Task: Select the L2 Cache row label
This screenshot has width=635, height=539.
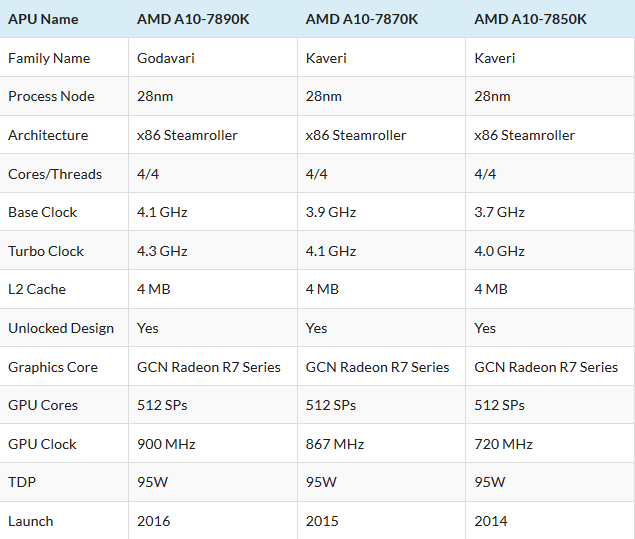Action: 37,289
